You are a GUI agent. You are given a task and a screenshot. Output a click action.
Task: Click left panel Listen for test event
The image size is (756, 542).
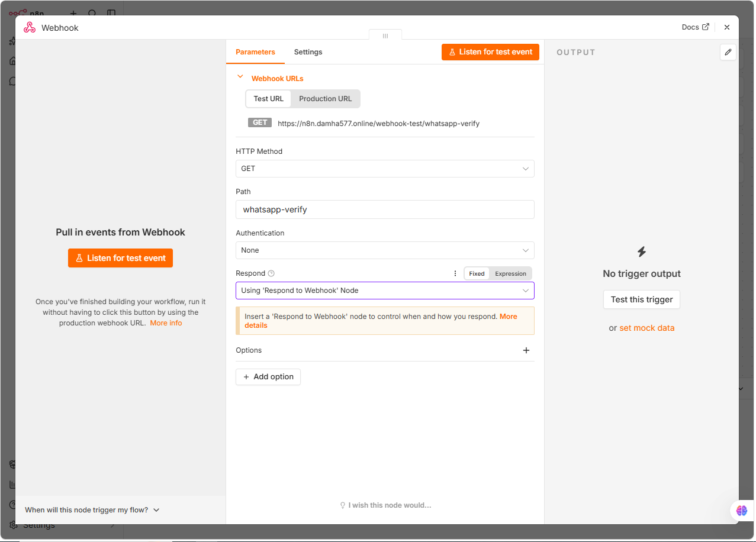click(120, 258)
